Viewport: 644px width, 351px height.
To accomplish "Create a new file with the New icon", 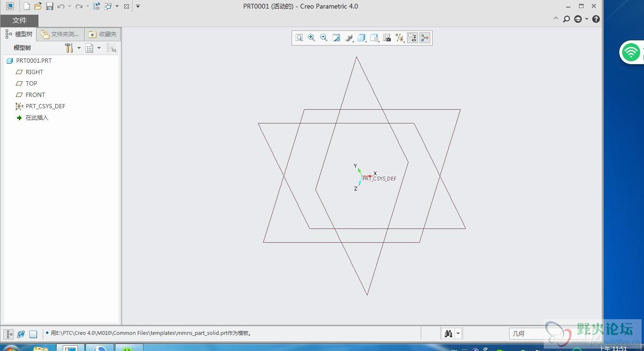I will [27, 6].
